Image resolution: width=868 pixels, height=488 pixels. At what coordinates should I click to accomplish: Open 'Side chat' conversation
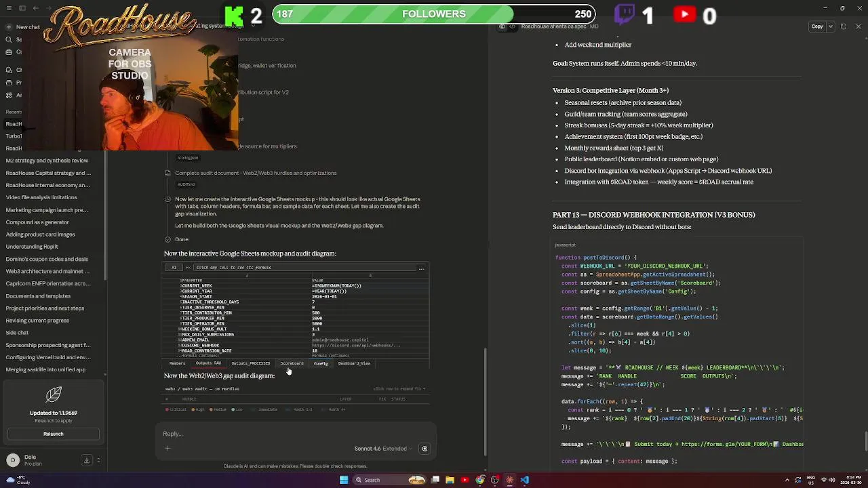pyautogui.click(x=17, y=333)
